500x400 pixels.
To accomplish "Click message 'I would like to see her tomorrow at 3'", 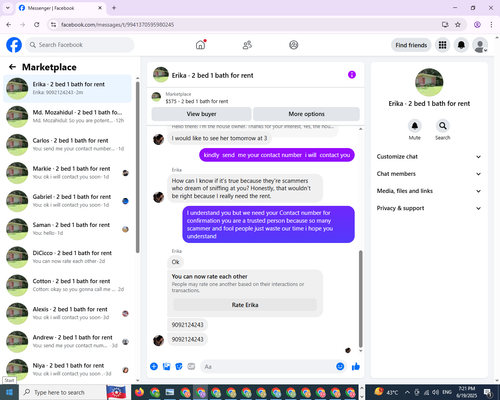I will [219, 138].
